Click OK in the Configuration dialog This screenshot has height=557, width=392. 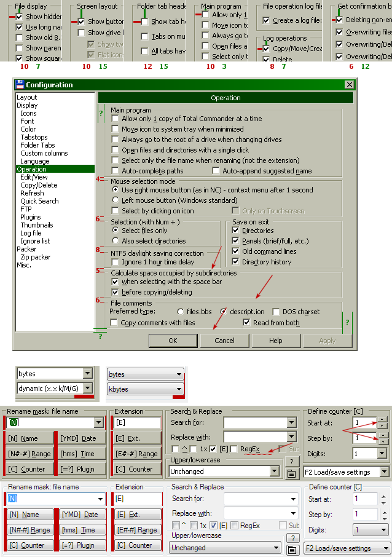coord(173,341)
